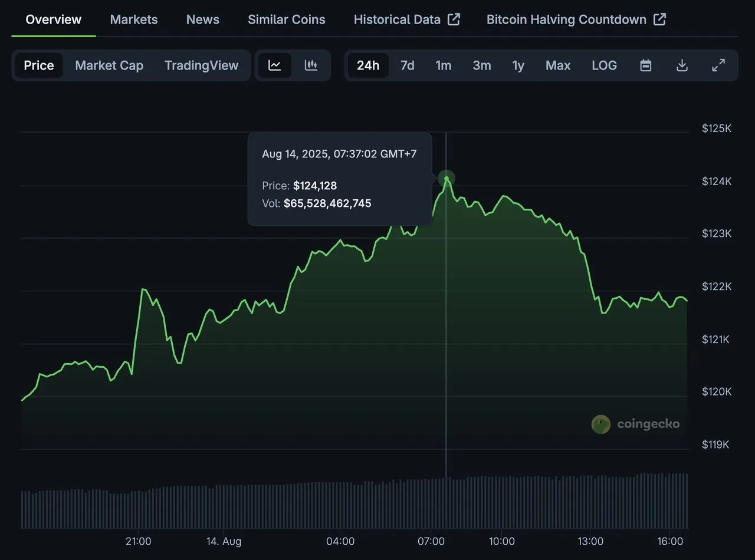This screenshot has height=560, width=755.
Task: Select the 1m time range
Action: pos(443,65)
